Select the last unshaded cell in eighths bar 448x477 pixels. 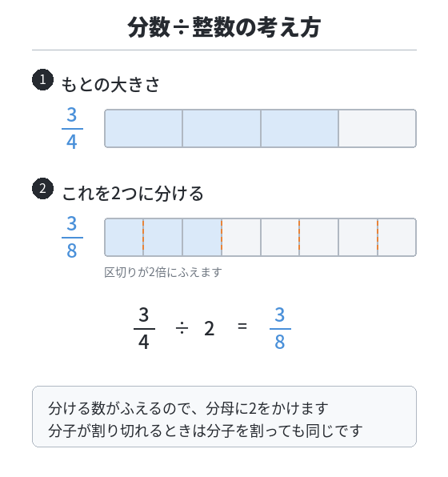click(x=397, y=237)
